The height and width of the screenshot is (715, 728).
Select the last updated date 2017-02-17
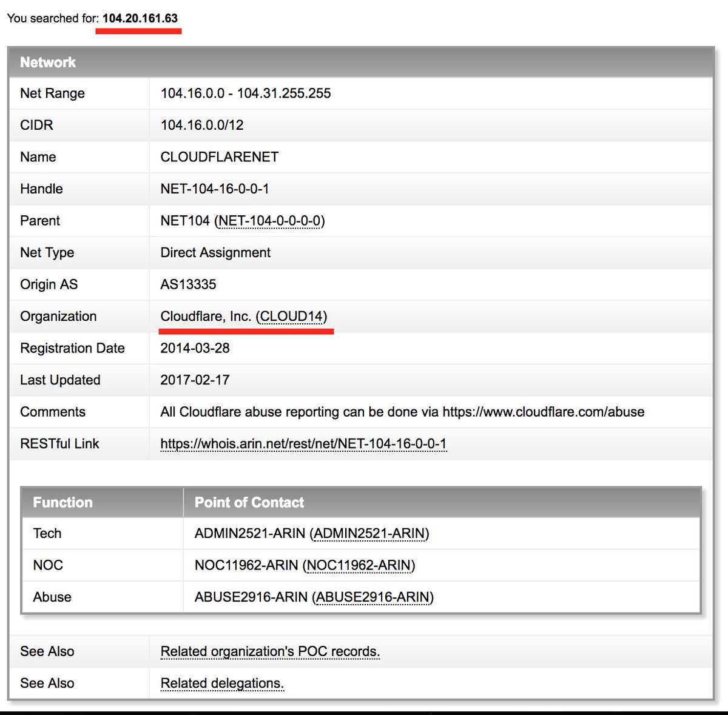click(195, 380)
